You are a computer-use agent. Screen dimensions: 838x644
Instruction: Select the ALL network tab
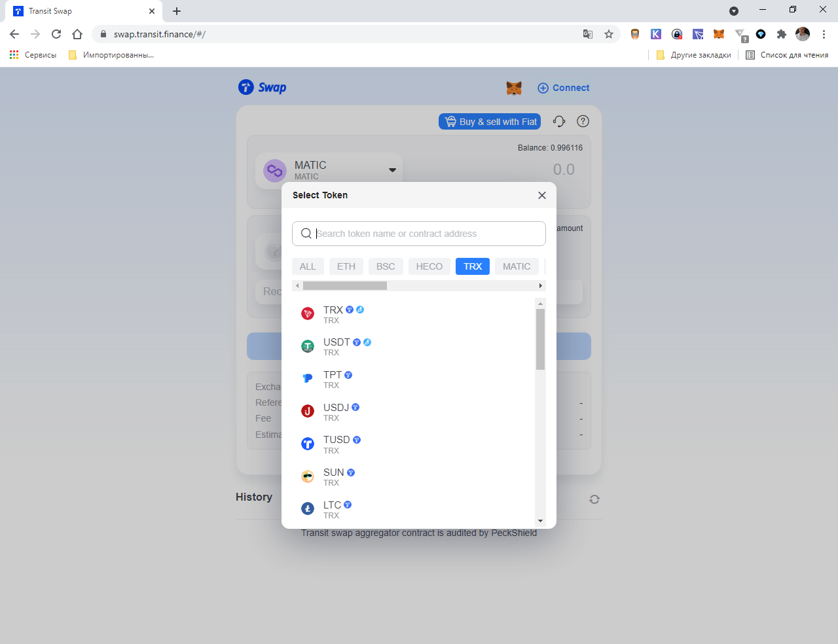click(x=308, y=266)
